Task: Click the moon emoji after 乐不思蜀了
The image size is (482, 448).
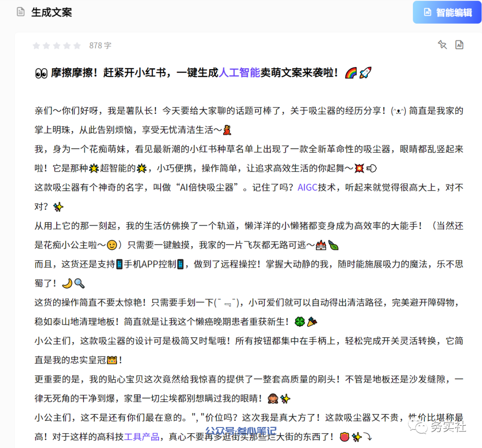Action: (x=67, y=283)
